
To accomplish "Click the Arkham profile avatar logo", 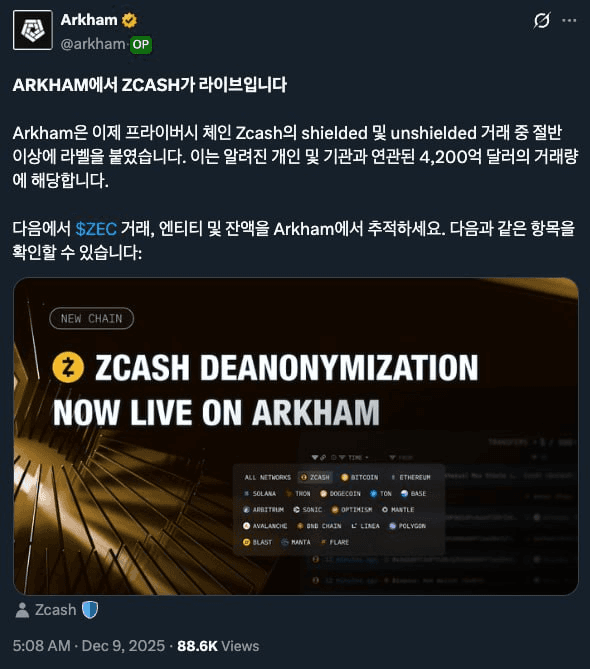I will (x=33, y=30).
